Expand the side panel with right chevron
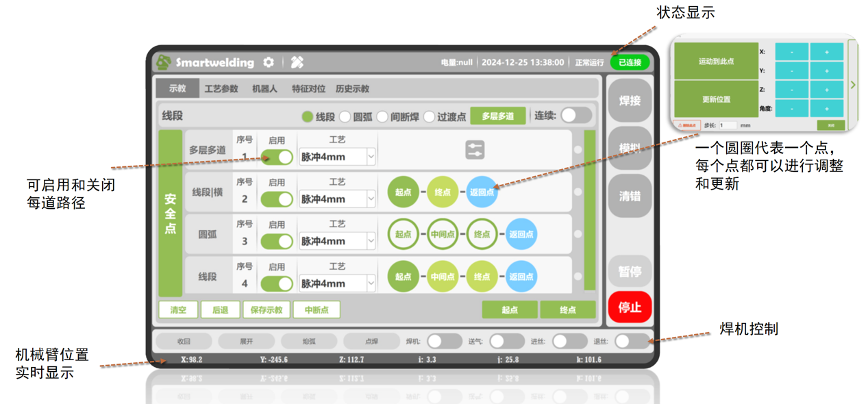 coord(853,85)
